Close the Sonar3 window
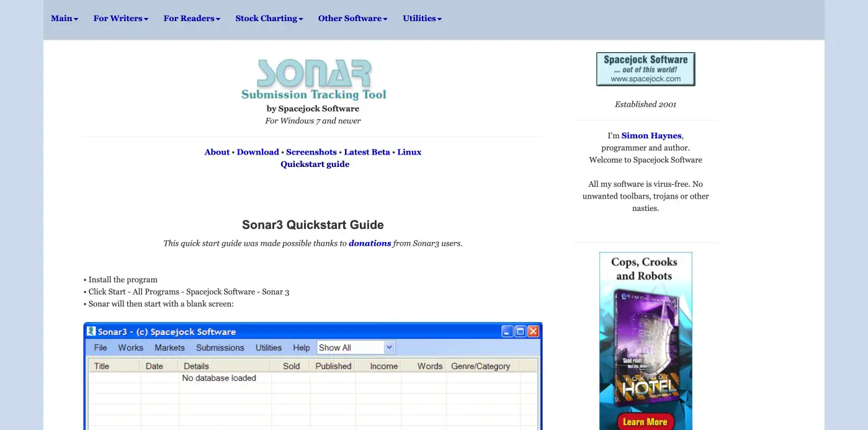Screen dimensions: 868x430 pos(534,331)
